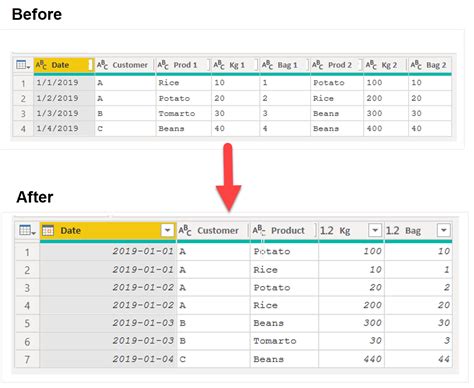Select the Bag 2 column header

[x=430, y=65]
